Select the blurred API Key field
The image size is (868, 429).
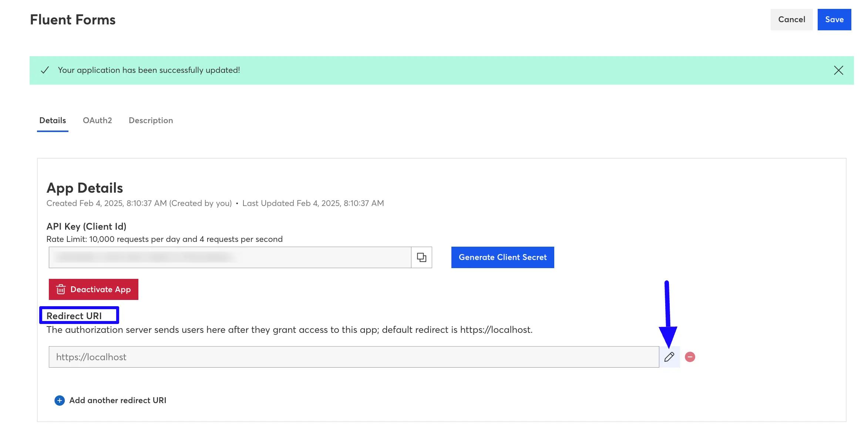[230, 257]
